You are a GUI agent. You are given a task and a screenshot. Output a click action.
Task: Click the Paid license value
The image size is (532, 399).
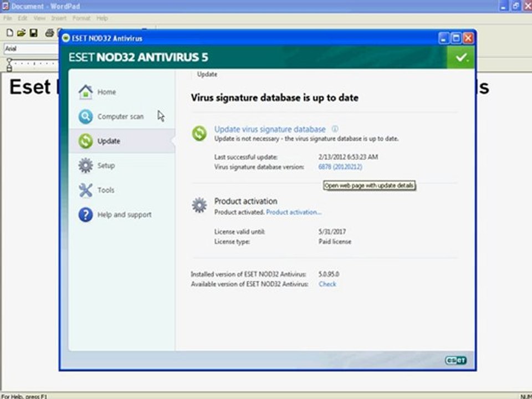[x=335, y=242]
